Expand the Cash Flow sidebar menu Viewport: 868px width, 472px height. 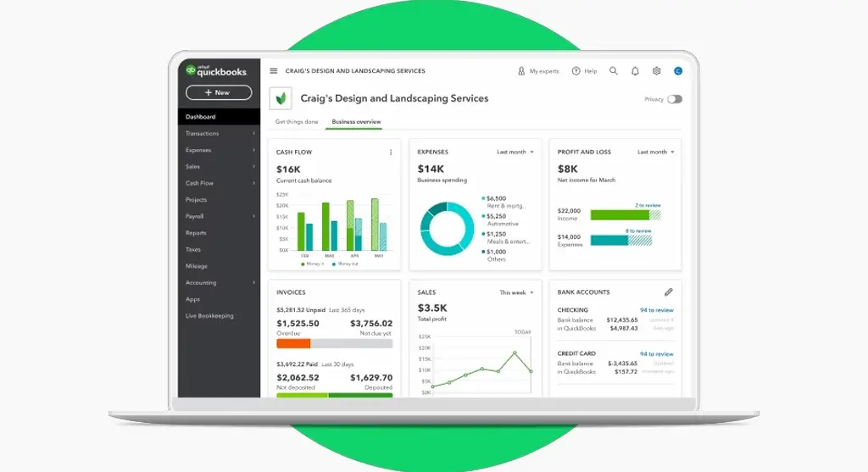(220, 183)
